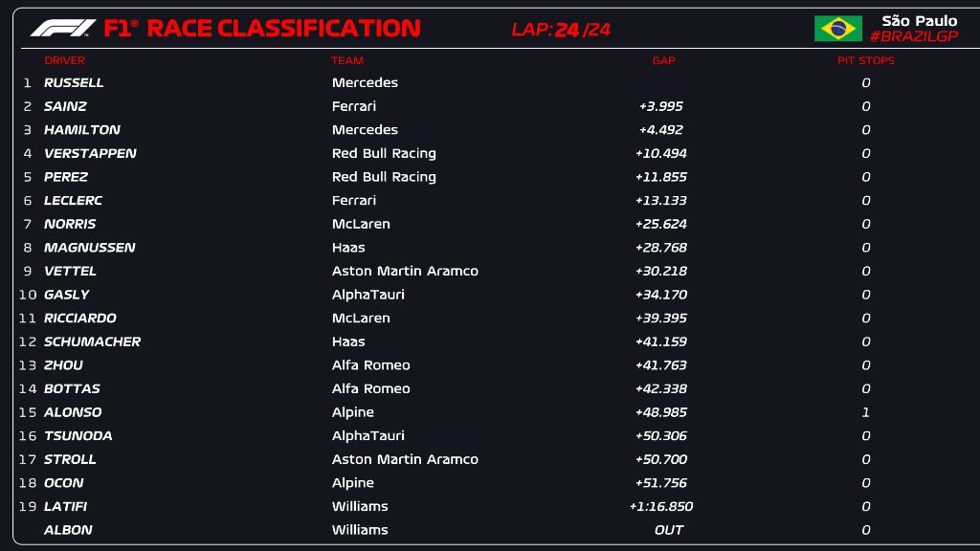This screenshot has height=551, width=980.
Task: Click the Aston Martin Aramco team for VETTEL
Action: pos(405,271)
